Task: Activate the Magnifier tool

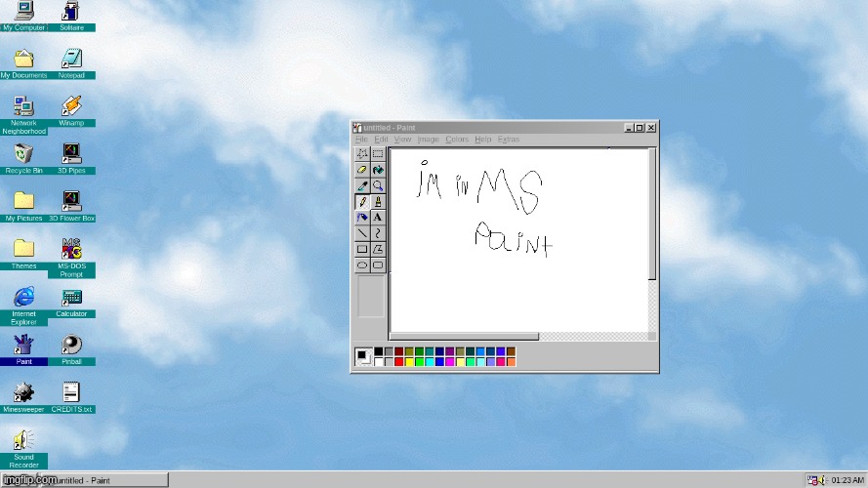Action: (x=378, y=185)
